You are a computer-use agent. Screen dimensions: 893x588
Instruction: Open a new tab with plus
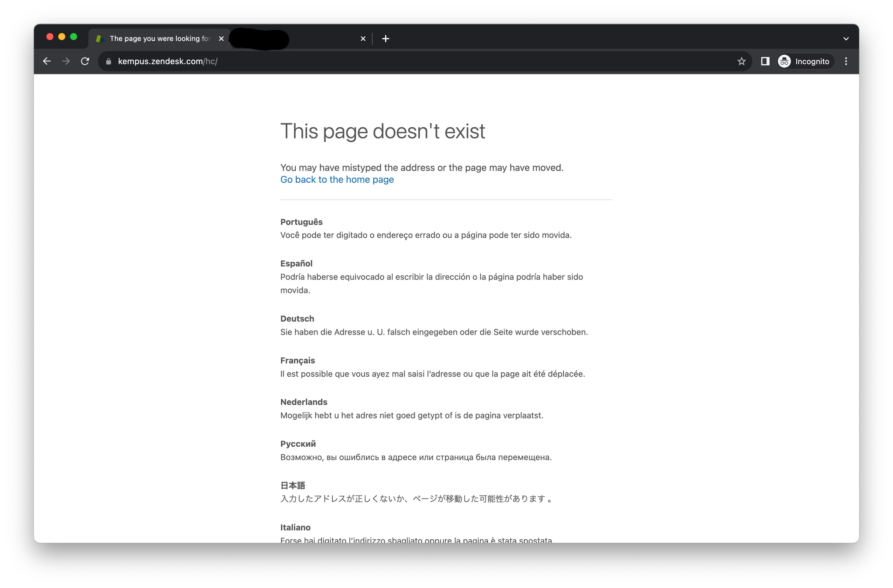385,39
